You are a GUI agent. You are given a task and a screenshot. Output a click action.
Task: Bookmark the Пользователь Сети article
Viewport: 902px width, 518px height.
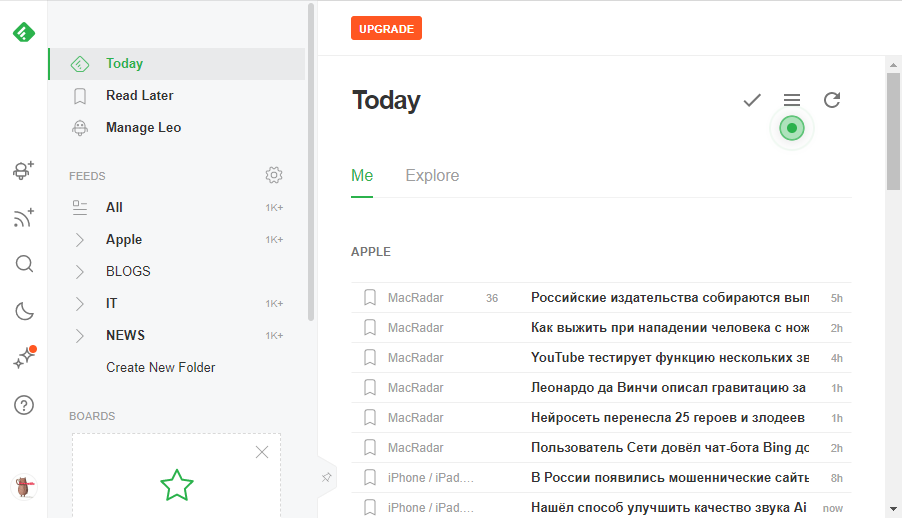(370, 447)
